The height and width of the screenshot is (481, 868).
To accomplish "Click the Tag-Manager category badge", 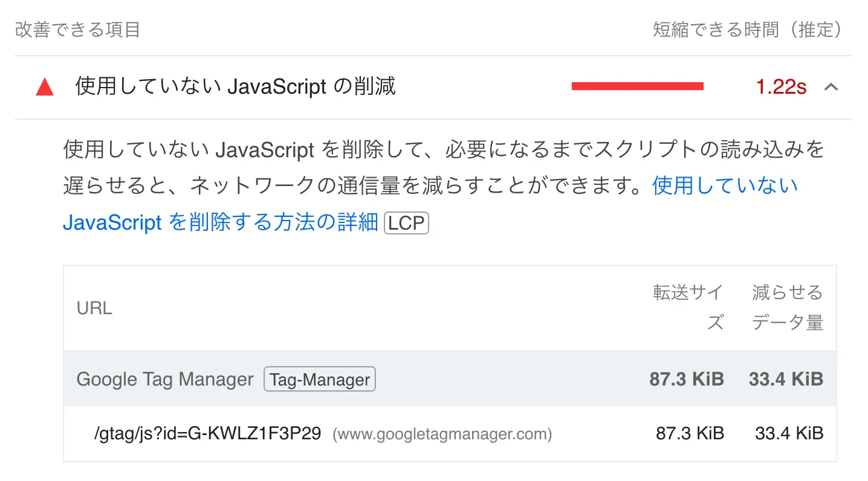I will click(x=320, y=379).
